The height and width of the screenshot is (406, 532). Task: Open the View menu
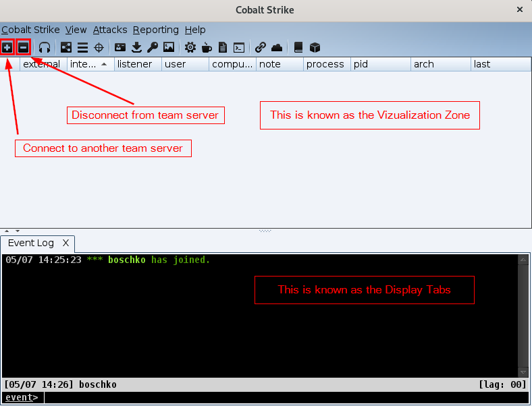pyautogui.click(x=76, y=30)
